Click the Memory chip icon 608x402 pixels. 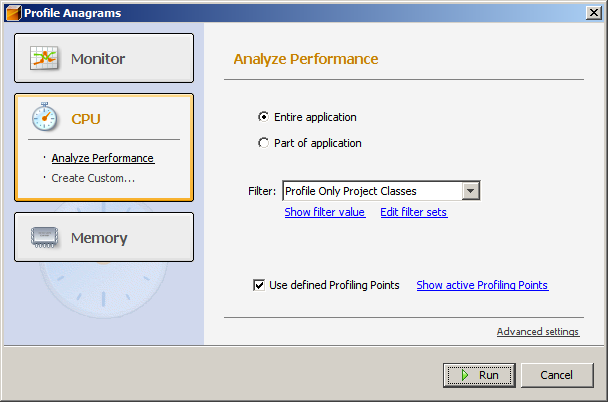pos(44,237)
